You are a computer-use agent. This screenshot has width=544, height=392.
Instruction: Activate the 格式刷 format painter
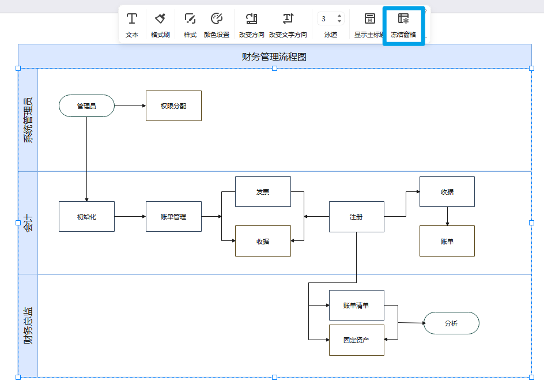click(x=160, y=25)
